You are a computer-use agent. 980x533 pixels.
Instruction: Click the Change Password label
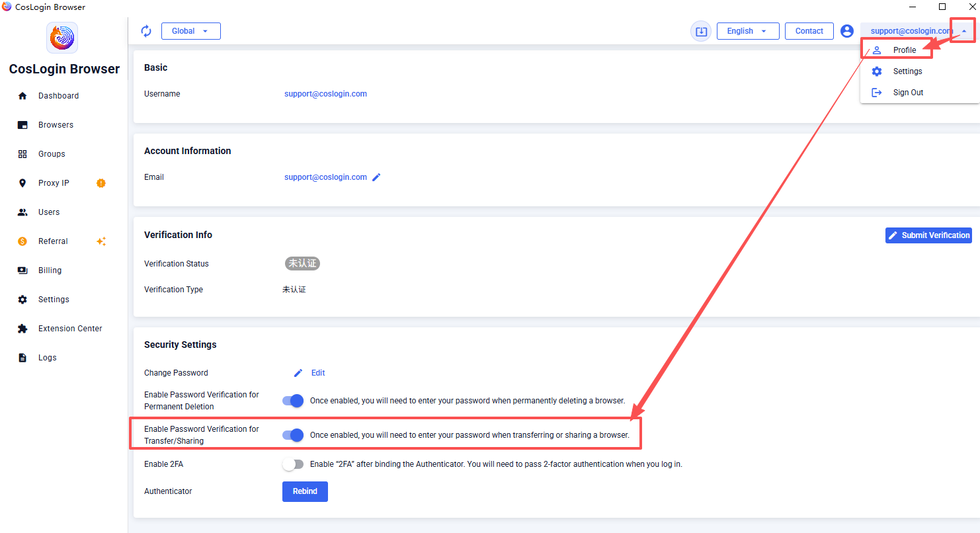[x=176, y=373]
